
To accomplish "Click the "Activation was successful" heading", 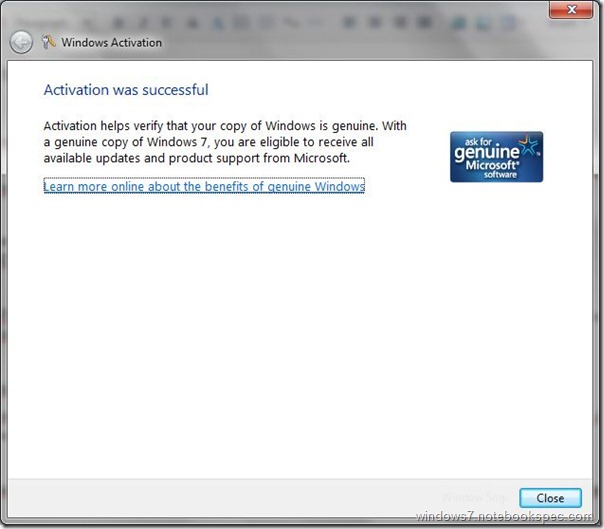I will pos(126,90).
